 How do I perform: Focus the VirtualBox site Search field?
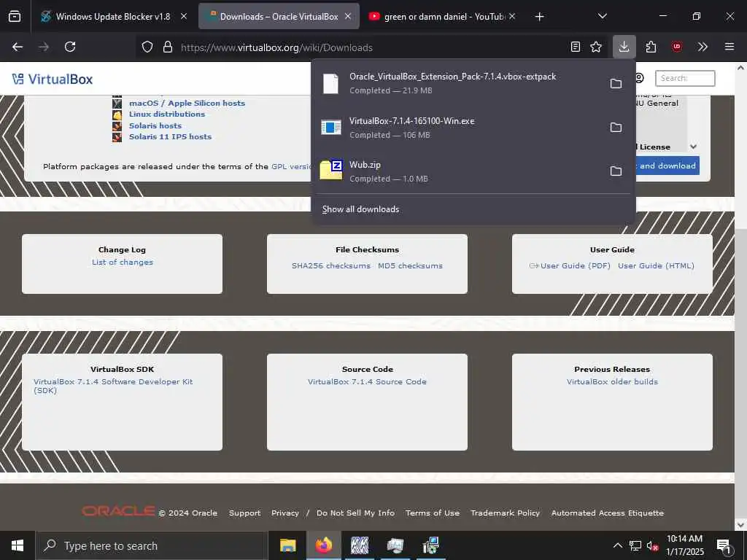pyautogui.click(x=685, y=78)
